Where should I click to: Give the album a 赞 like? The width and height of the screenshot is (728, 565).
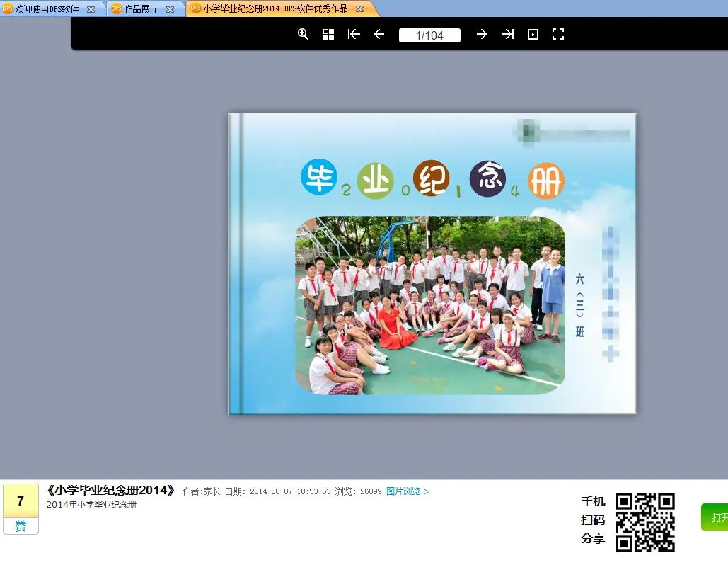(x=20, y=525)
